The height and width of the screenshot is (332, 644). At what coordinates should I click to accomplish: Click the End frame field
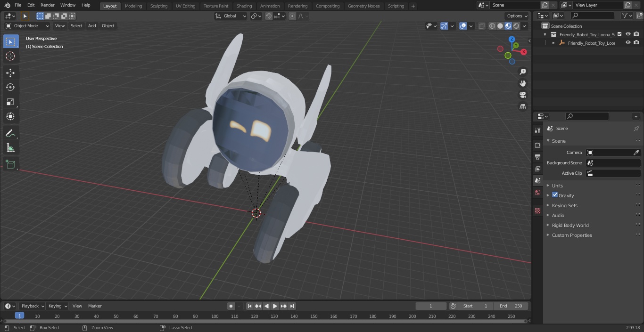tap(512, 306)
